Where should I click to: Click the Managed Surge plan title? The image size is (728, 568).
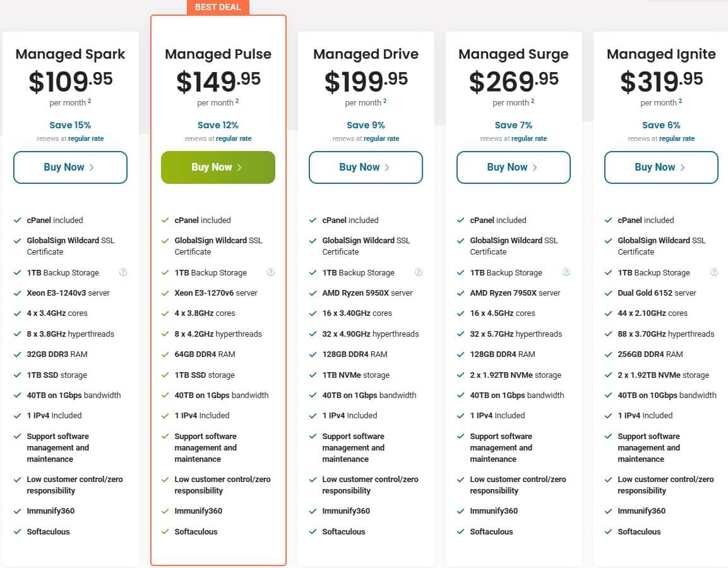513,54
